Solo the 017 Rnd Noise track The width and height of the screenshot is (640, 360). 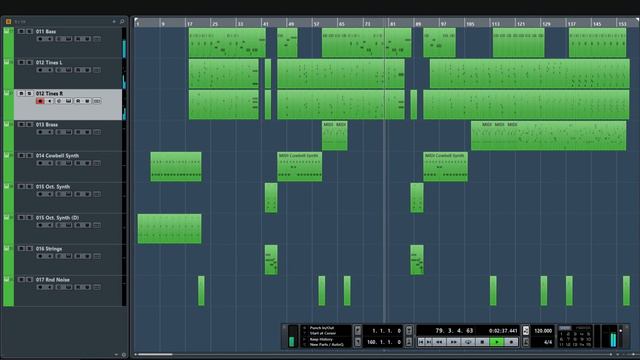(29, 280)
